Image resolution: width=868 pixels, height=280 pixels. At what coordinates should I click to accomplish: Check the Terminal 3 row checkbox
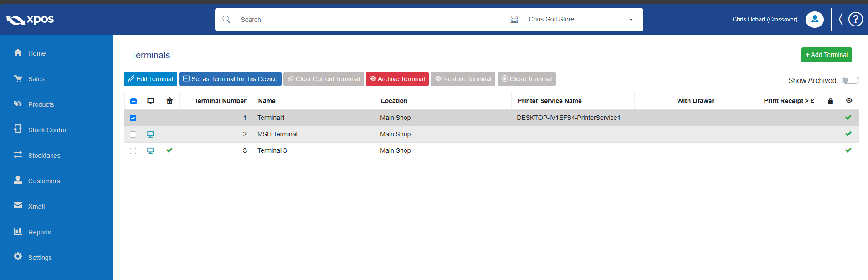(133, 151)
